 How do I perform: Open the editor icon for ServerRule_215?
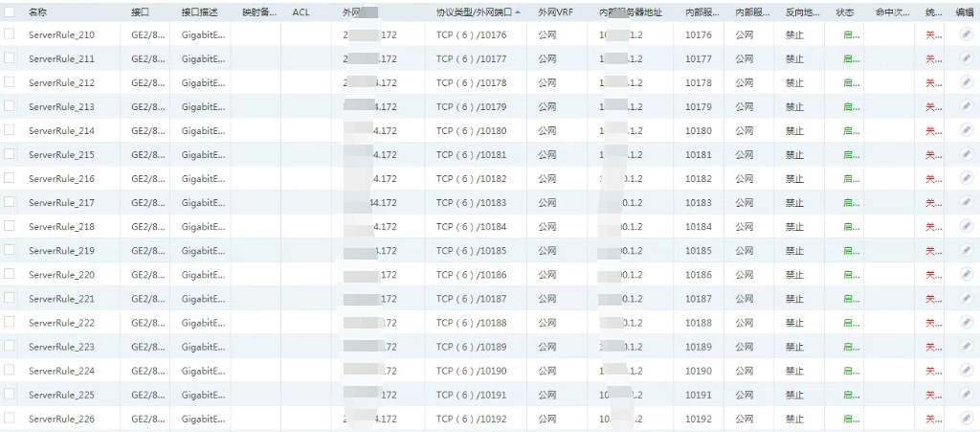(967, 154)
